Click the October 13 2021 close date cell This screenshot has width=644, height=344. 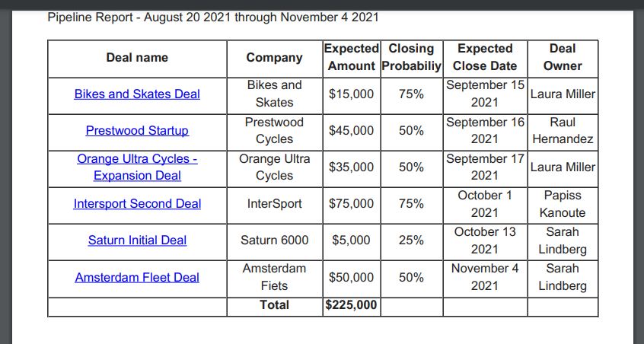pos(485,240)
